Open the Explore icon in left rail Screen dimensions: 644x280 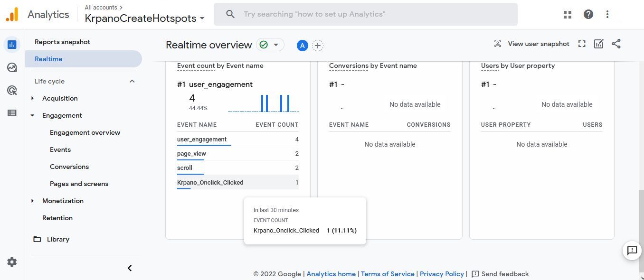[x=12, y=67]
